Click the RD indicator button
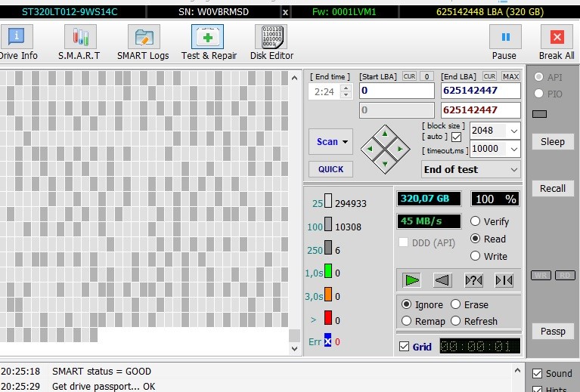The height and width of the screenshot is (392, 580). [x=565, y=275]
